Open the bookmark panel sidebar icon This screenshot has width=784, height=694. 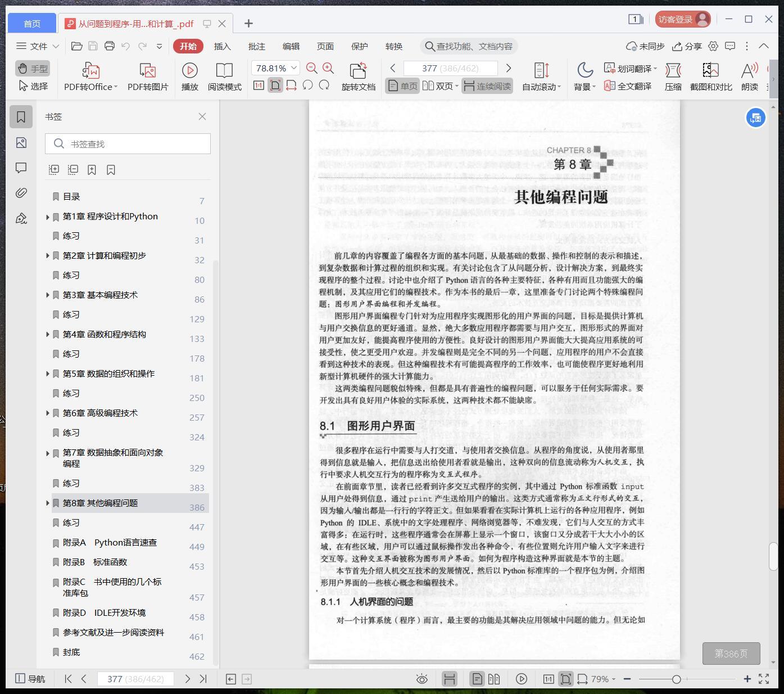point(21,117)
